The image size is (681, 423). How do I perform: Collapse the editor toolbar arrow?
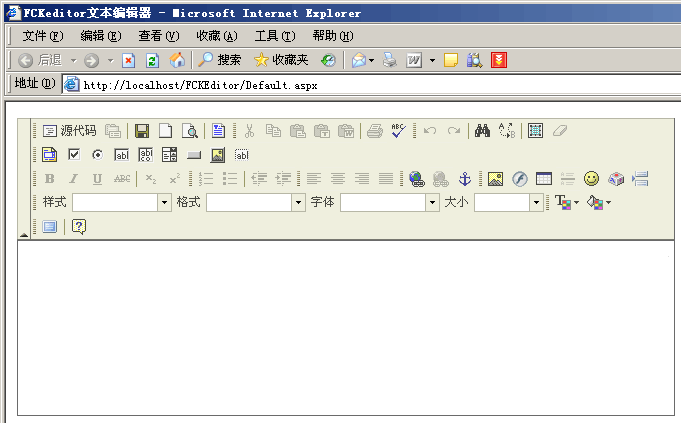[x=24, y=235]
